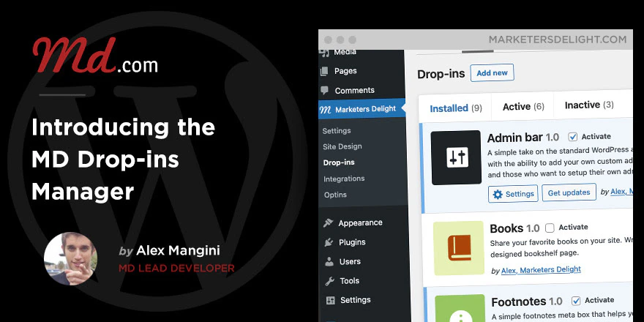Click the Appearance paintbrush icon

pyautogui.click(x=328, y=222)
